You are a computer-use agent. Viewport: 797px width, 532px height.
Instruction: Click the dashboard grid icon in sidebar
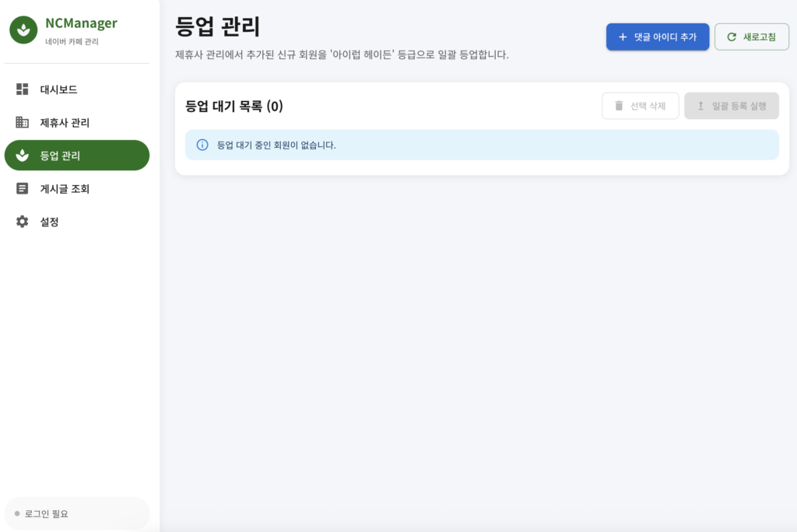pos(23,89)
